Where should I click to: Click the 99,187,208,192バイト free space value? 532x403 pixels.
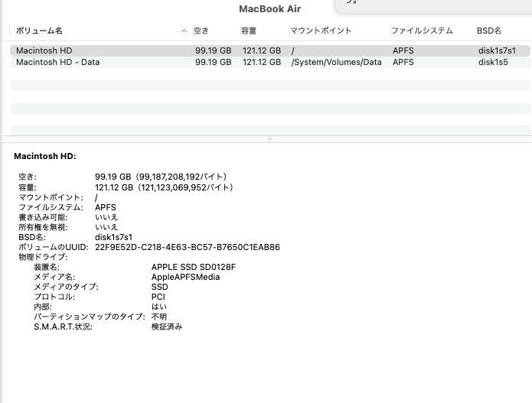click(181, 177)
